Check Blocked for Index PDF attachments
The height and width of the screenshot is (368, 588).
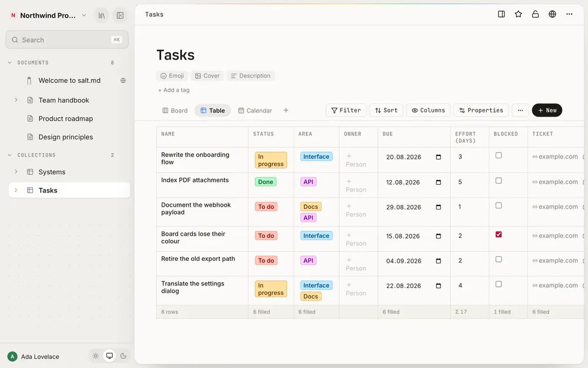pyautogui.click(x=499, y=181)
